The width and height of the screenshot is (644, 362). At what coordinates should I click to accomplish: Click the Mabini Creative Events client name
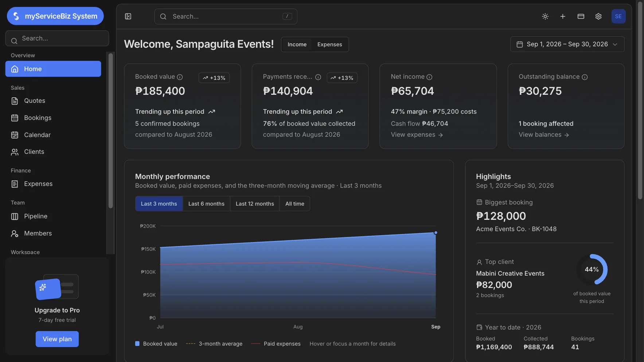pos(510,273)
